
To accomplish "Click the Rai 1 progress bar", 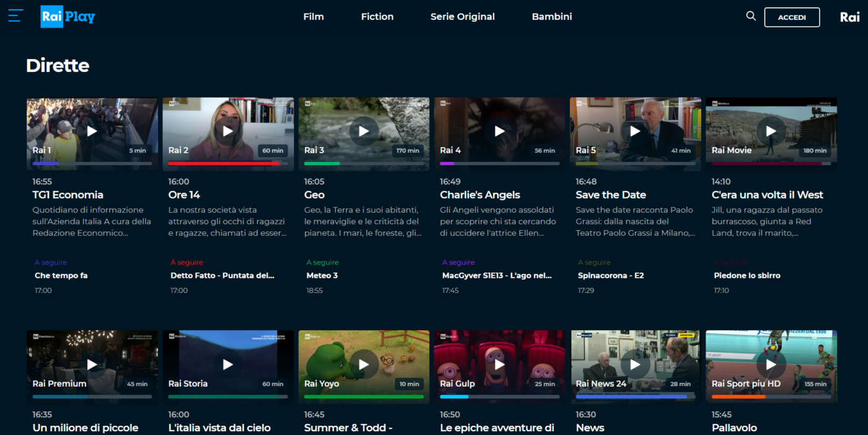I will coord(92,163).
